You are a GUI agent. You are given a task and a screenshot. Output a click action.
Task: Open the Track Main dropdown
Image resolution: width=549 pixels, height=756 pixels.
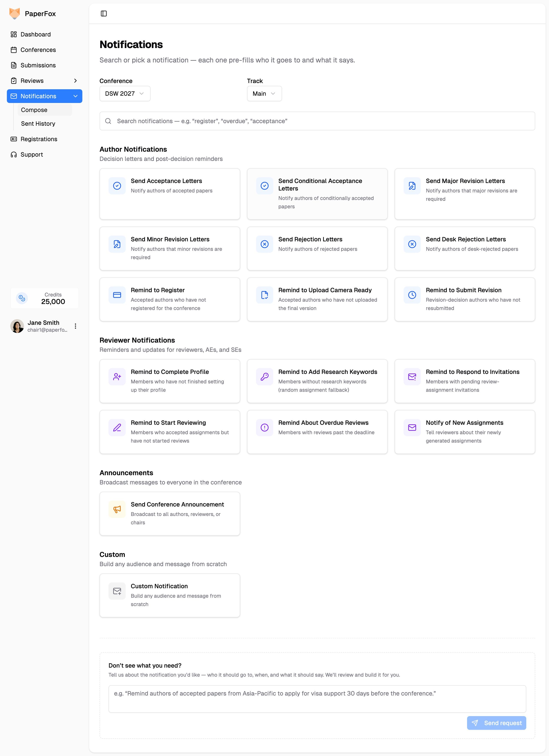[x=264, y=94]
